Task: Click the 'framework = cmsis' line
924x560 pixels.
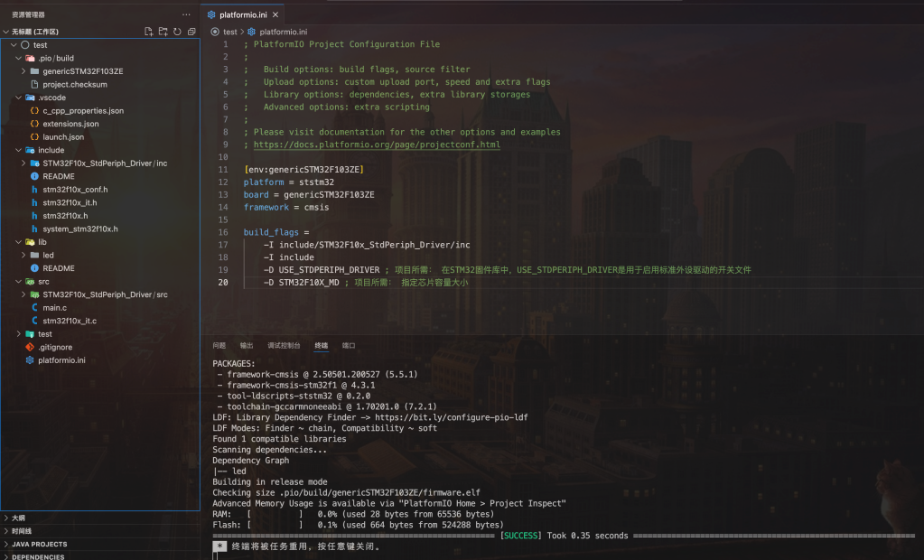Action: pyautogui.click(x=286, y=207)
